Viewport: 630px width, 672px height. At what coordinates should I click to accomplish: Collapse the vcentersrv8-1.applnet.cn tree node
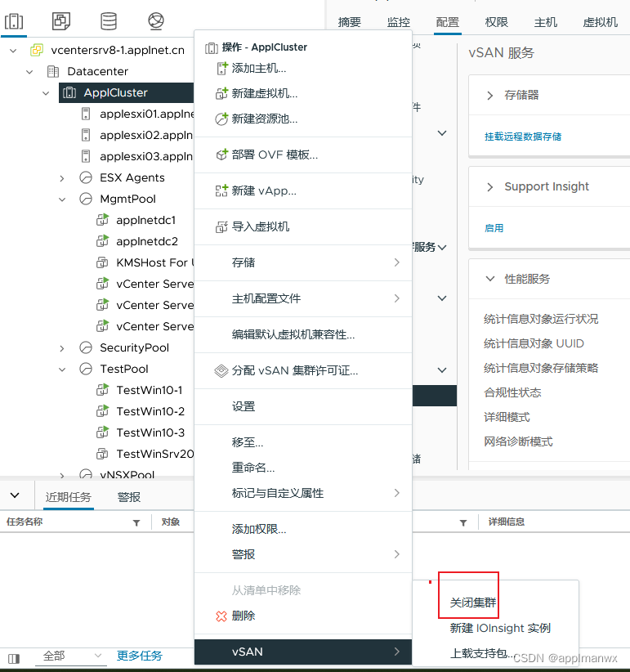click(13, 51)
